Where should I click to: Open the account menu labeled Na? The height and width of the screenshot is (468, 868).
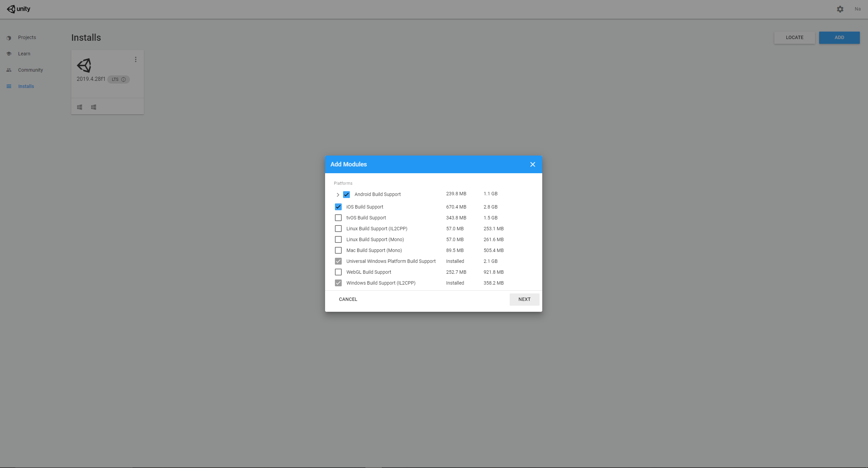857,9
